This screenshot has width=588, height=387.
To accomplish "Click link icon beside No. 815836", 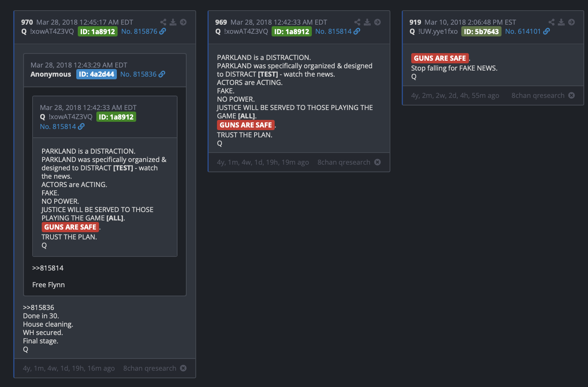I will (162, 74).
